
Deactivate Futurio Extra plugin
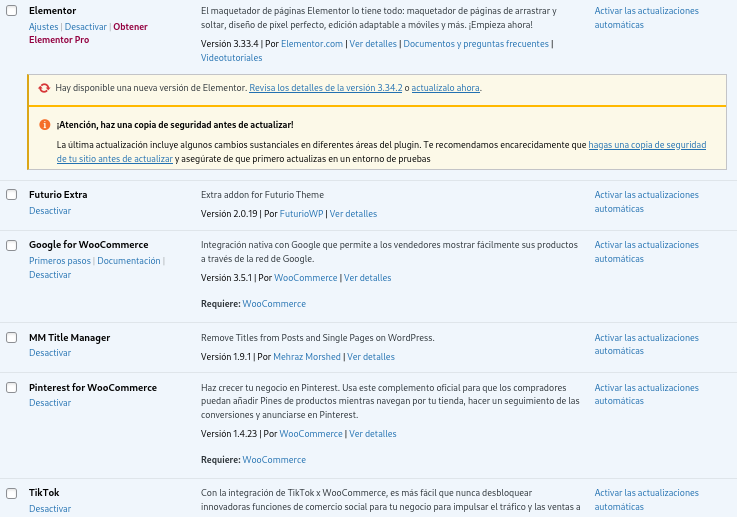pos(50,211)
